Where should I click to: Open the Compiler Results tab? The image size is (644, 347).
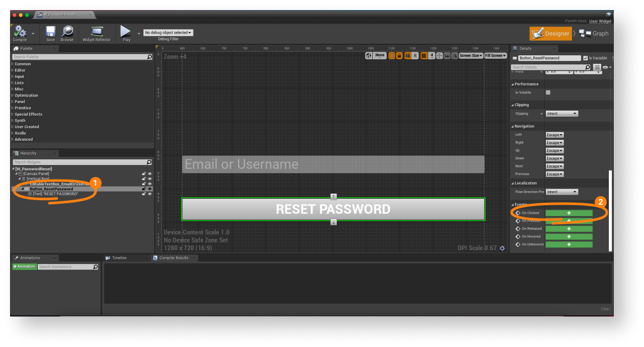tap(174, 258)
